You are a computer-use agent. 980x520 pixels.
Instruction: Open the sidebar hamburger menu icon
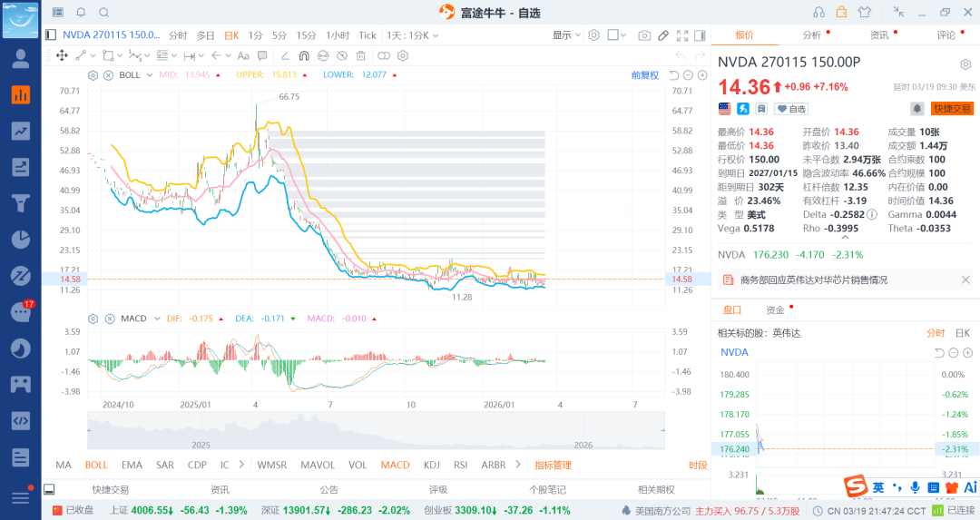point(21,497)
